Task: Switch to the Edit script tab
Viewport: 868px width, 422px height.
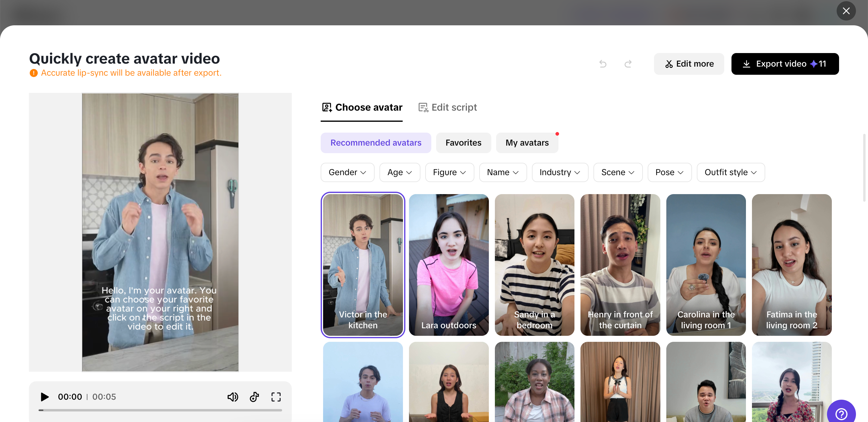Action: click(x=448, y=107)
